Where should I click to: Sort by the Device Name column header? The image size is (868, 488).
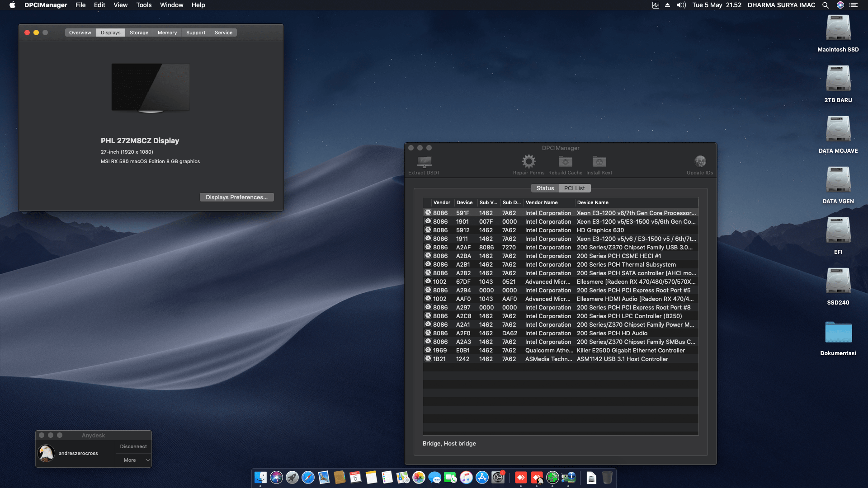(637, 202)
